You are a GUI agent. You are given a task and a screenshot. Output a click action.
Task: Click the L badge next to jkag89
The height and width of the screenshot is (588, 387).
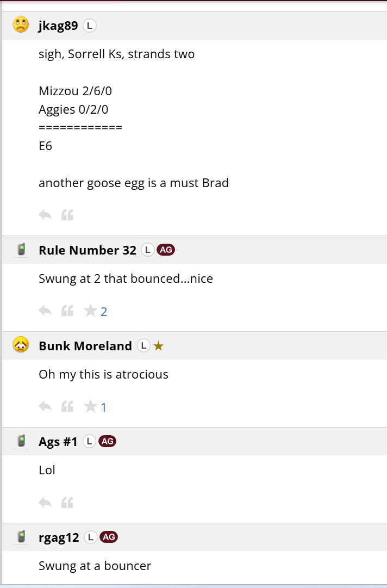point(90,26)
